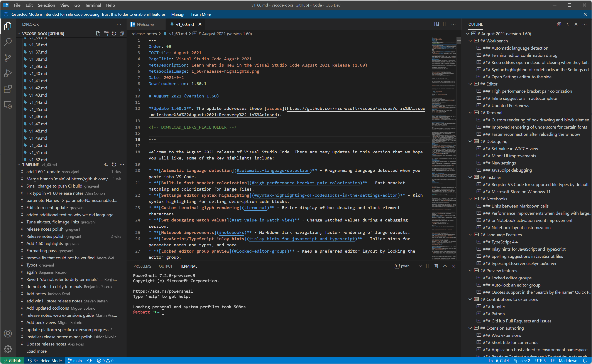Pin the Timeline view
Viewport: 592px width, 364px height.
click(106, 164)
